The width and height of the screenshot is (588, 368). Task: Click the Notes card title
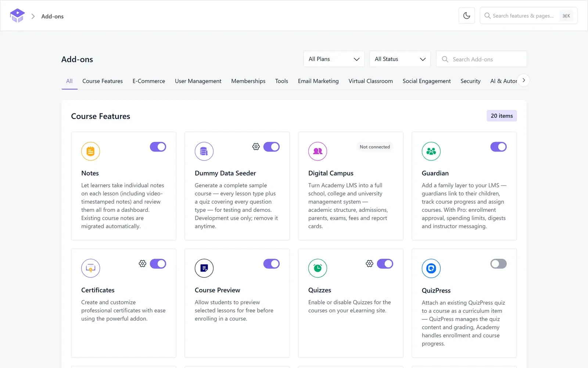click(90, 173)
